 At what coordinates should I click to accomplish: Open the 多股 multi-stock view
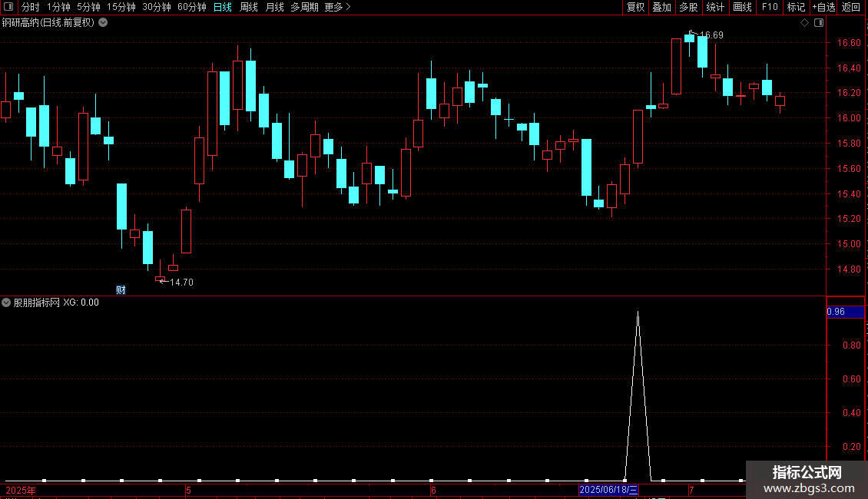(689, 7)
